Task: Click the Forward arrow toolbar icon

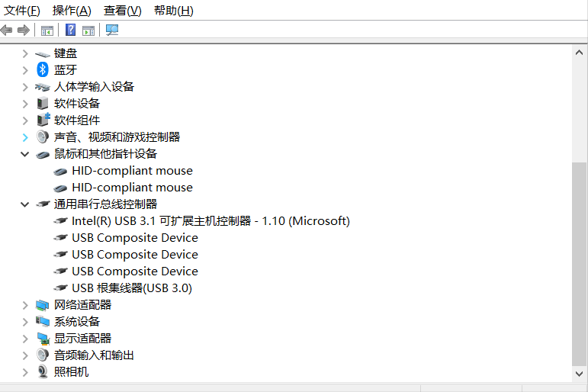Action: pos(24,30)
